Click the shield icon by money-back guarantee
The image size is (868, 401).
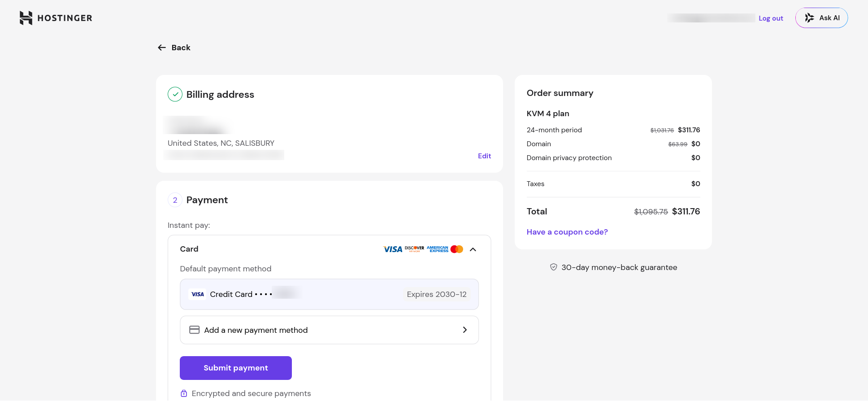click(554, 267)
